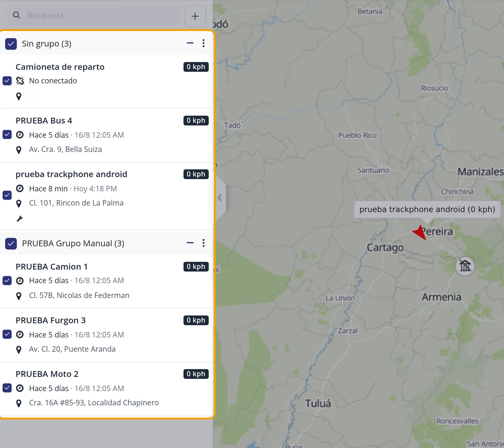
Task: Select PRUEBA Furgon 3 in the list
Action: 106,335
